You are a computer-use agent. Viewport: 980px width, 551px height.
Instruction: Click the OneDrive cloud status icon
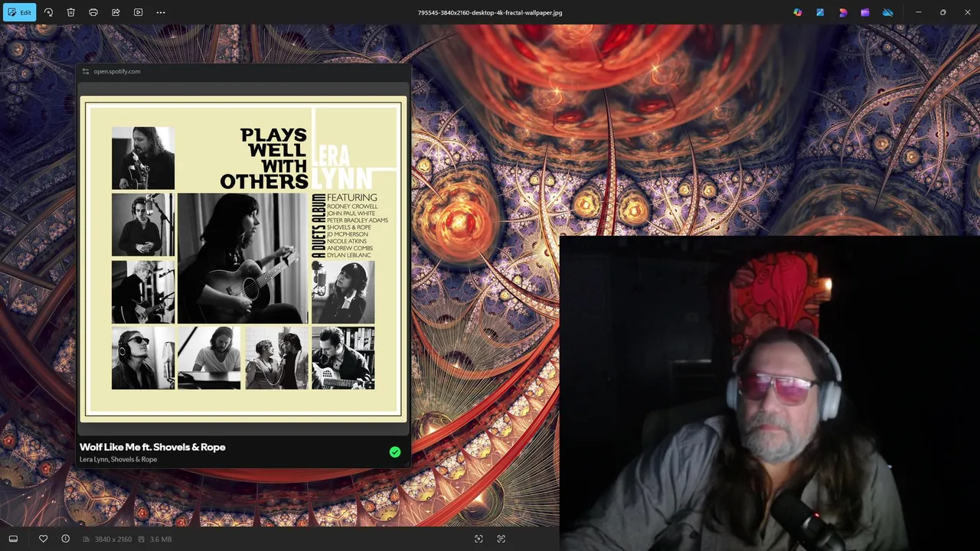tap(888, 12)
